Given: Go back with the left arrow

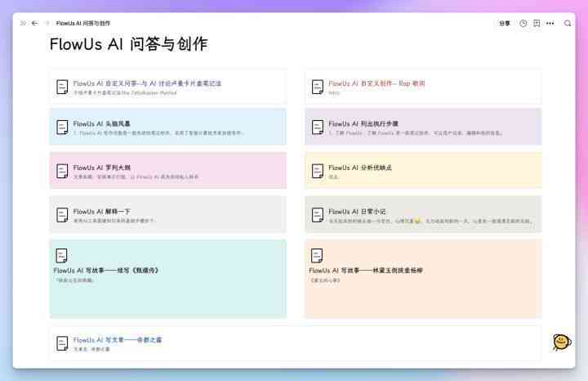Looking at the screenshot, I should [35, 23].
